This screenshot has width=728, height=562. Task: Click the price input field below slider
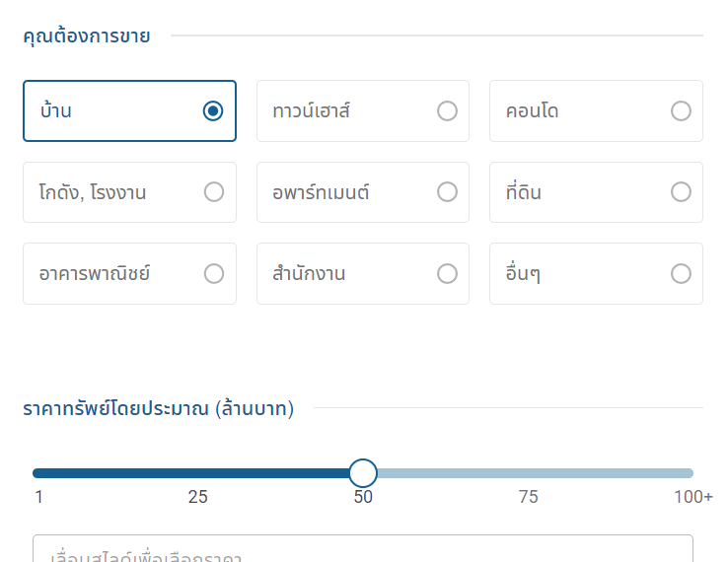click(x=363, y=552)
